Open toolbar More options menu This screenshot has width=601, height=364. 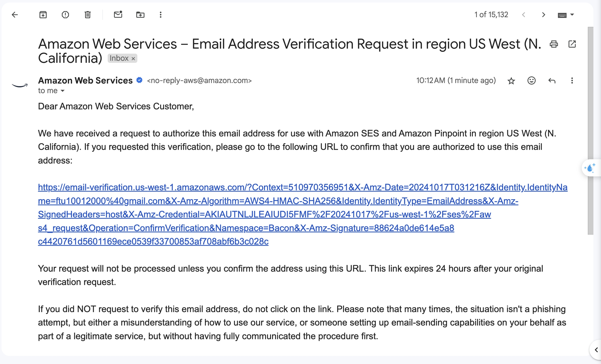tap(161, 15)
